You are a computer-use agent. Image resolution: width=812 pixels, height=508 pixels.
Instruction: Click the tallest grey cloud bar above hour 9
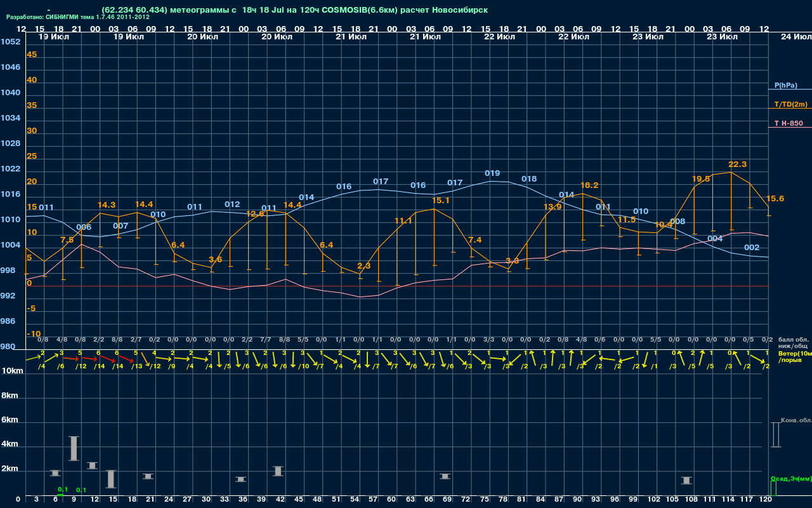coord(74,448)
